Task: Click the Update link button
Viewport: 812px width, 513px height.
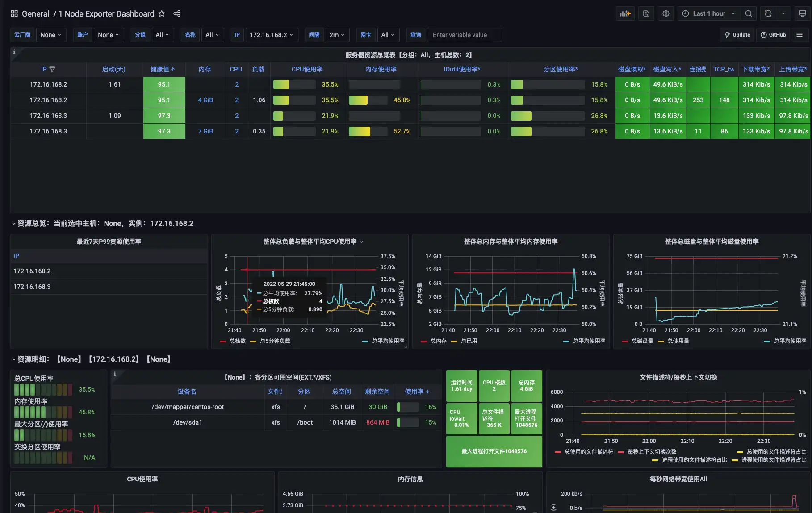Action: 737,35
